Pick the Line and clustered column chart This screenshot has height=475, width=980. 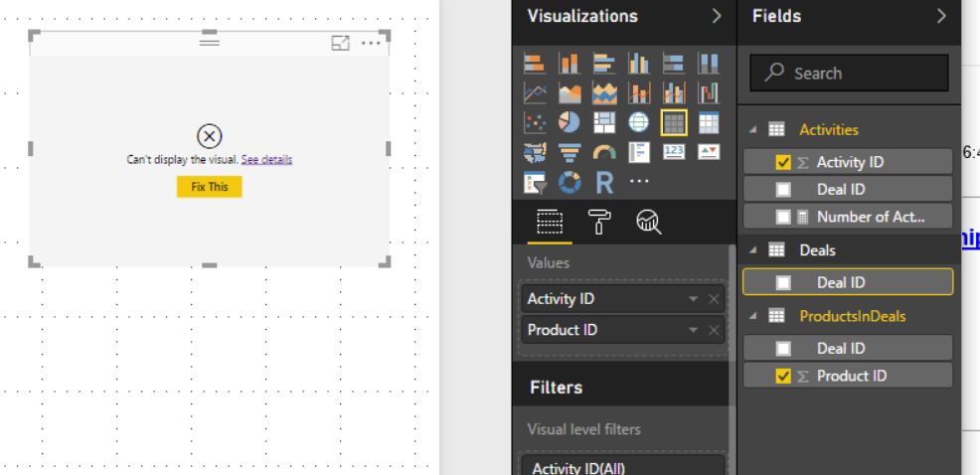coord(674,93)
